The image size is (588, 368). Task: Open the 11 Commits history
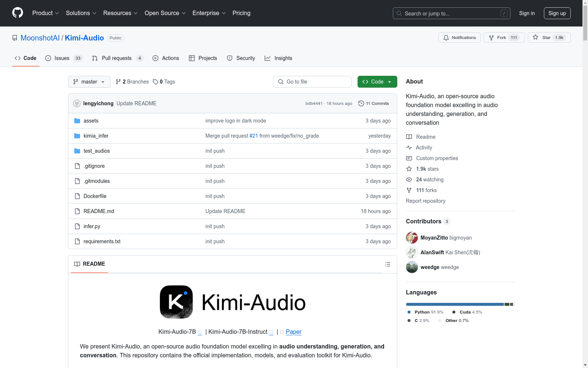pyautogui.click(x=374, y=103)
